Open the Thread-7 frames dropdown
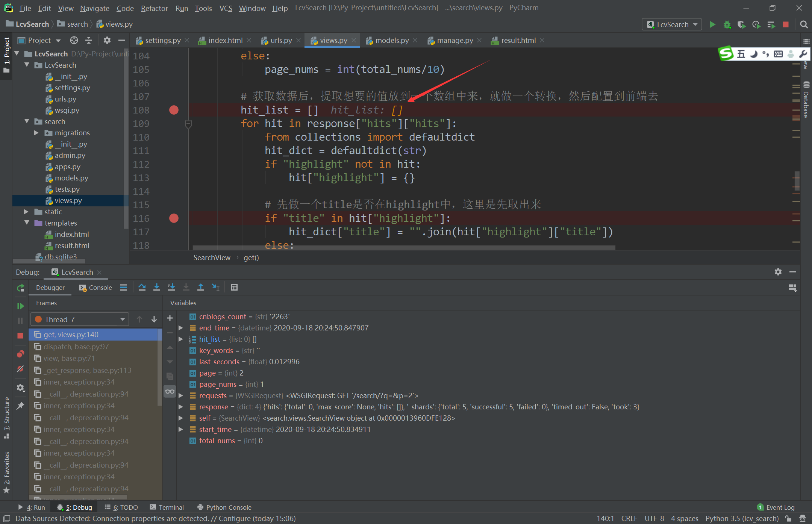 80,319
